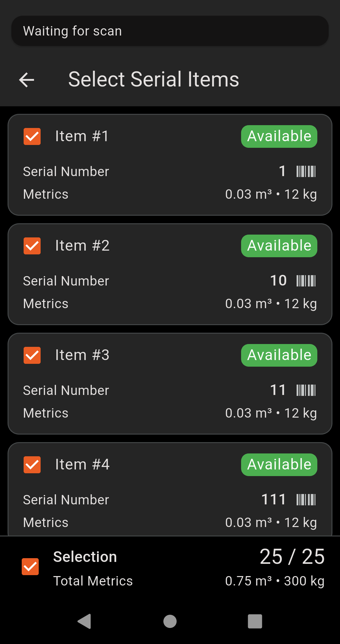This screenshot has height=644, width=340.
Task: Tap the back arrow in the header
Action: [27, 80]
